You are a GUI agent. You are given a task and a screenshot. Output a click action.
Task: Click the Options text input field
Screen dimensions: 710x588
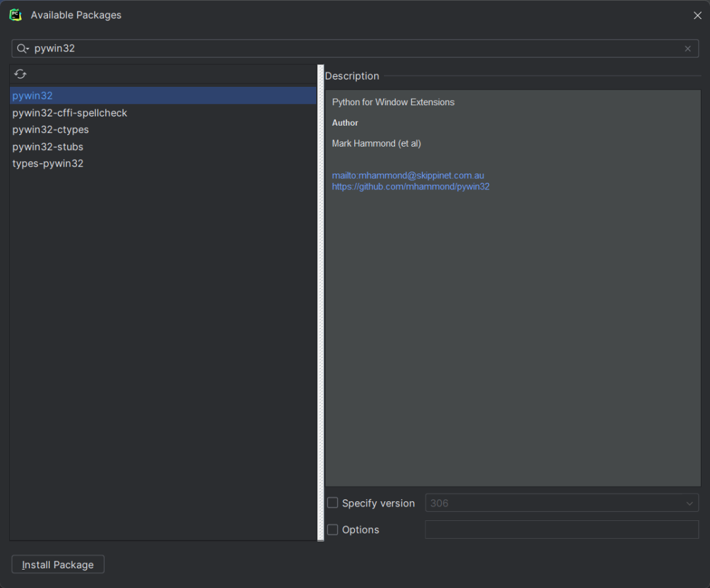tap(561, 529)
